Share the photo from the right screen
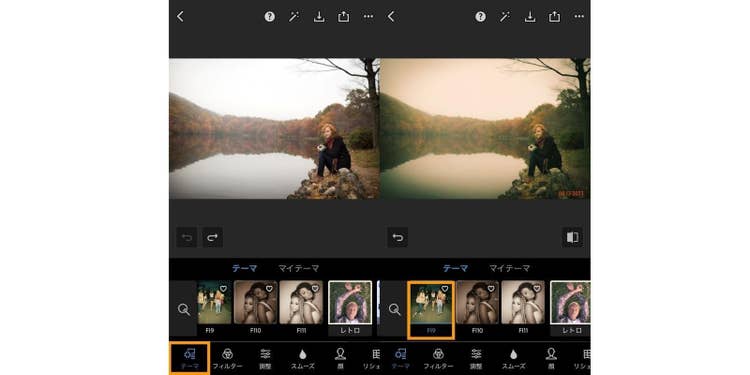Image resolution: width=750 pixels, height=375 pixels. pos(554,17)
